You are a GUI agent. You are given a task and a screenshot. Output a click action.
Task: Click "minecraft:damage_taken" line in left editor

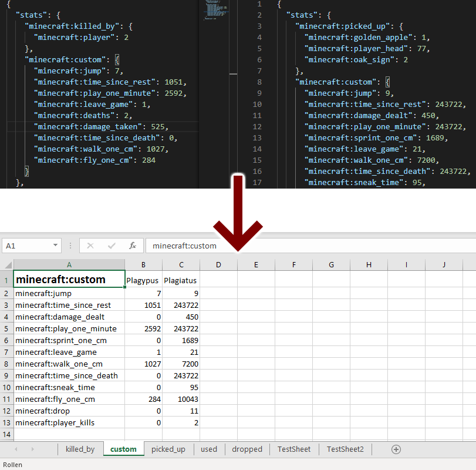pyautogui.click(x=101, y=126)
